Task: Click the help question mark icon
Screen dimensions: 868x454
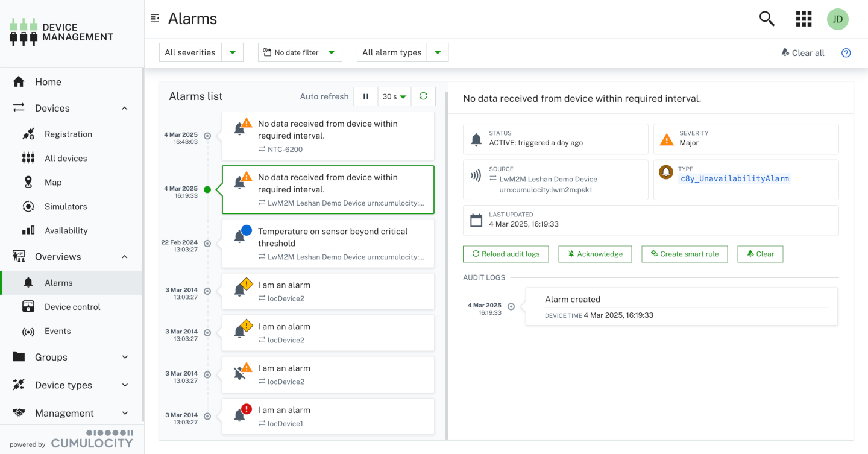Action: (x=846, y=53)
